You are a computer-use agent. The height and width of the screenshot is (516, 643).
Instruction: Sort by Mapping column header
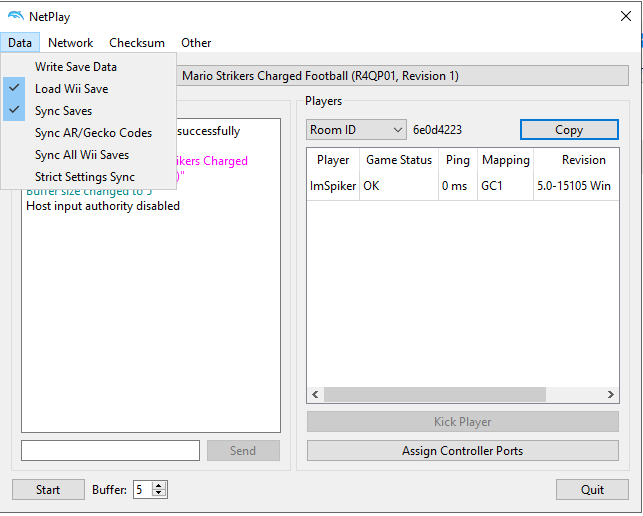pyautogui.click(x=506, y=160)
